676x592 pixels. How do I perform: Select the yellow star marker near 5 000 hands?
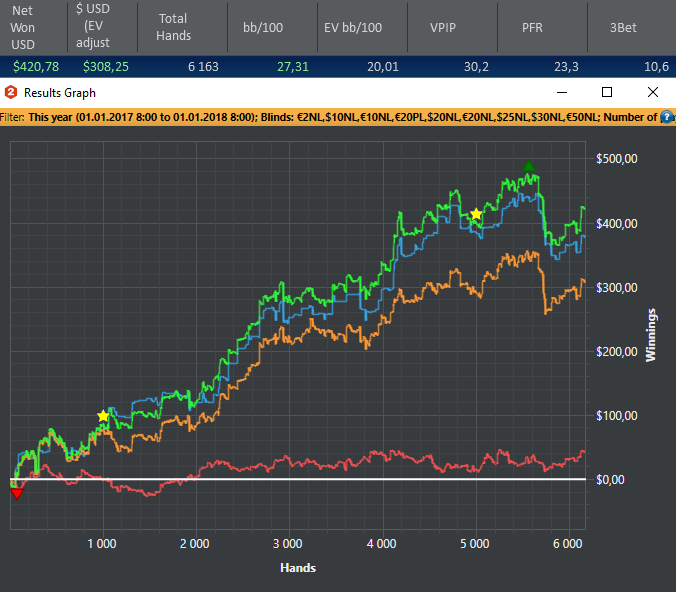(476, 214)
